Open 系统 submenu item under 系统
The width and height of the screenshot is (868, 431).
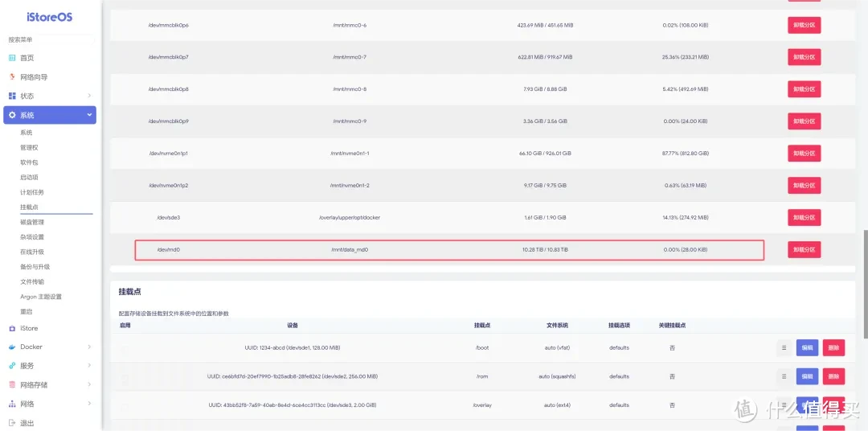(26, 133)
